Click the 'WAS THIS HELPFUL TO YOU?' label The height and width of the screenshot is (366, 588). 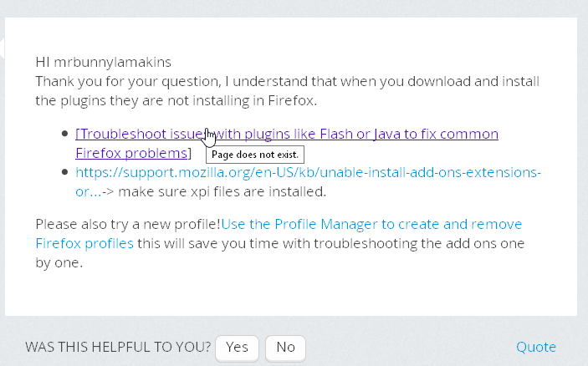118,348
